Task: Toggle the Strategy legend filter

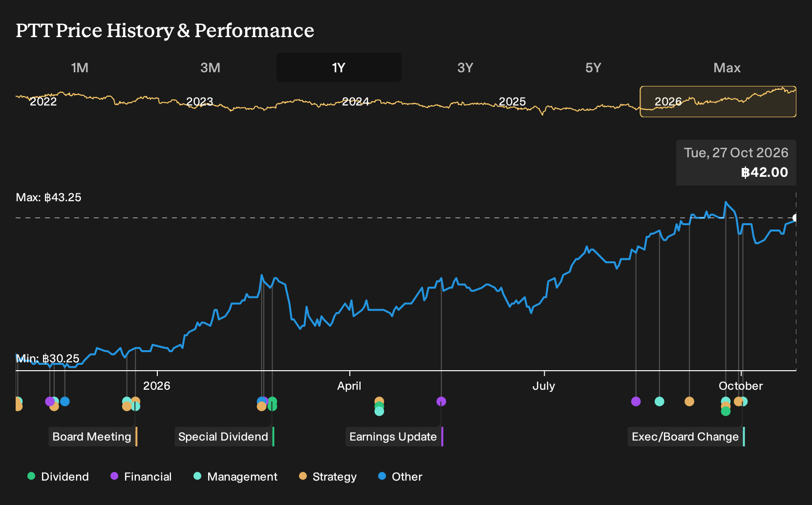Action: tap(328, 477)
